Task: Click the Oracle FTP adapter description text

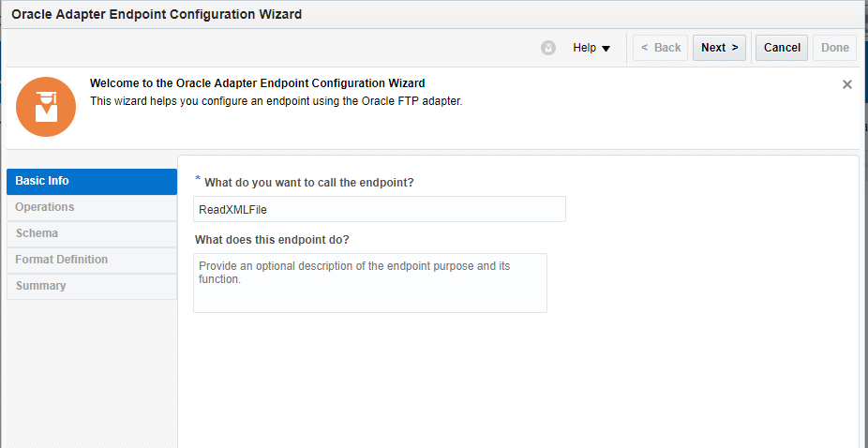Action: click(x=276, y=101)
